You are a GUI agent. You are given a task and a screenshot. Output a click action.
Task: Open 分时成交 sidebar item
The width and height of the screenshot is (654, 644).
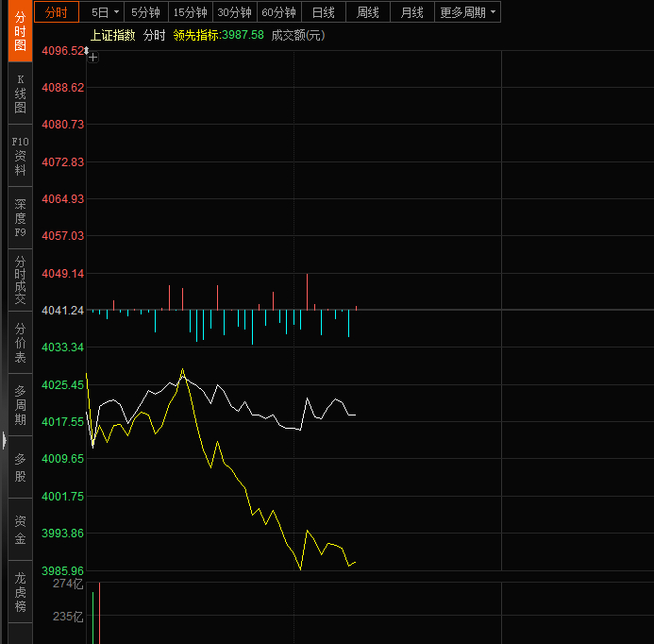20,280
